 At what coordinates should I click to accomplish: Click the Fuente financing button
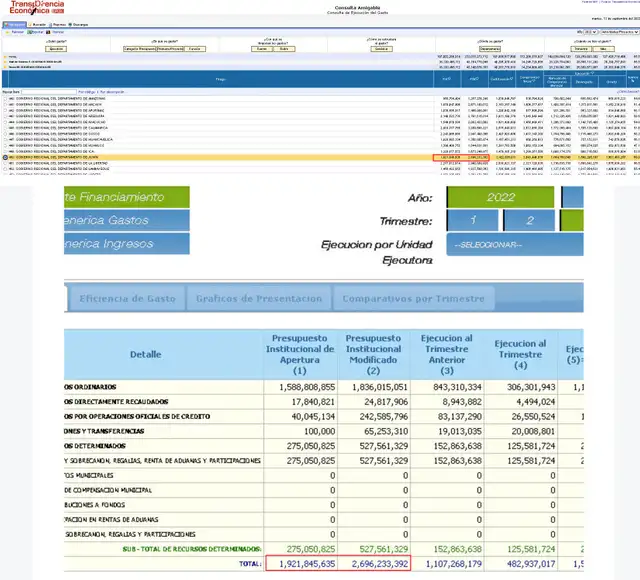pyautogui.click(x=262, y=49)
